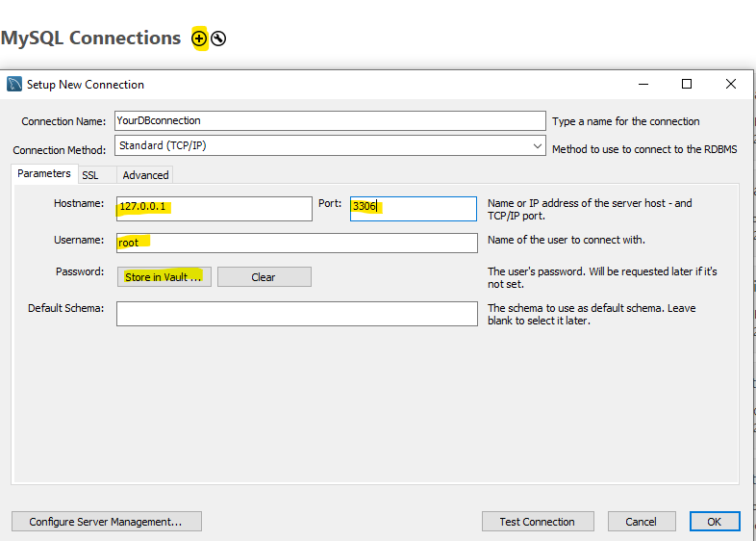The image size is (756, 541).
Task: Click the Store in Vault button
Action: 164,277
